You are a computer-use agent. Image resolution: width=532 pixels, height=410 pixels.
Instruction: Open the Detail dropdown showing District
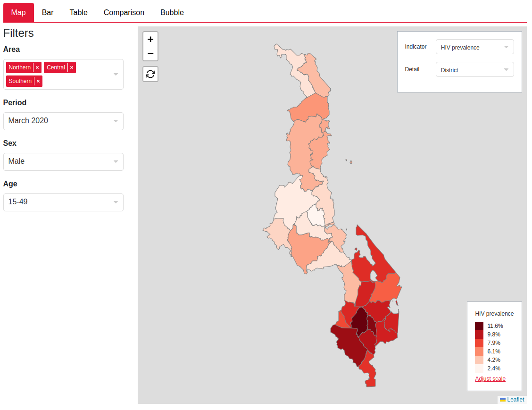(x=474, y=69)
